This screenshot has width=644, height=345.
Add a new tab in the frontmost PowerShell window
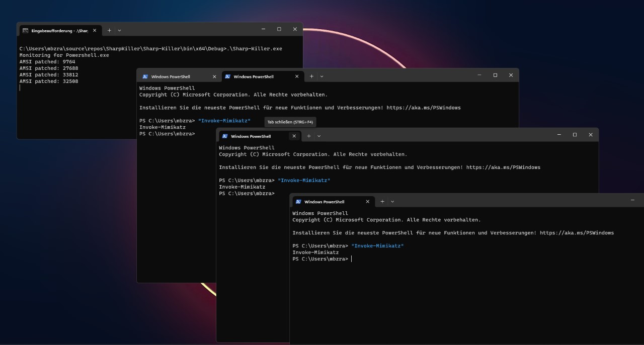pyautogui.click(x=382, y=202)
